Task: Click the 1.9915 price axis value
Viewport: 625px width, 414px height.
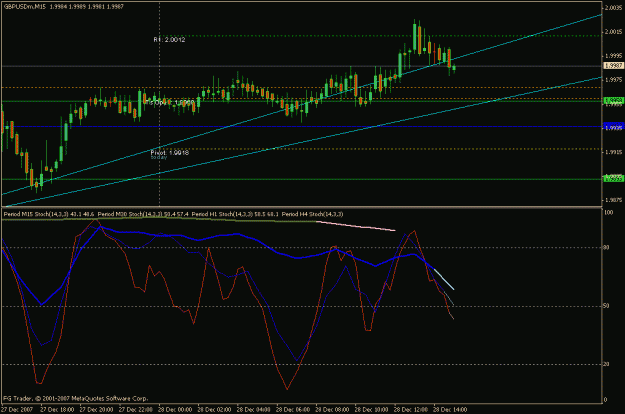Action: (613, 152)
